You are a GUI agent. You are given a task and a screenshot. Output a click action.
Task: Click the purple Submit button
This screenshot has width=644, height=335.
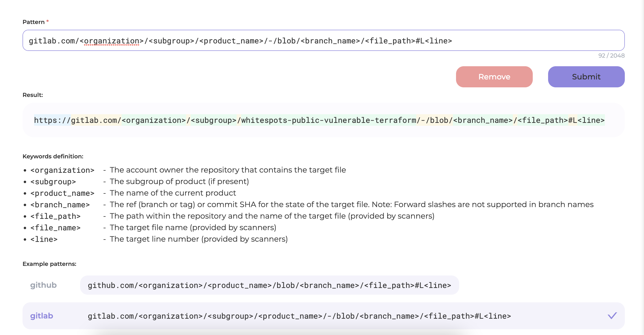(x=586, y=77)
